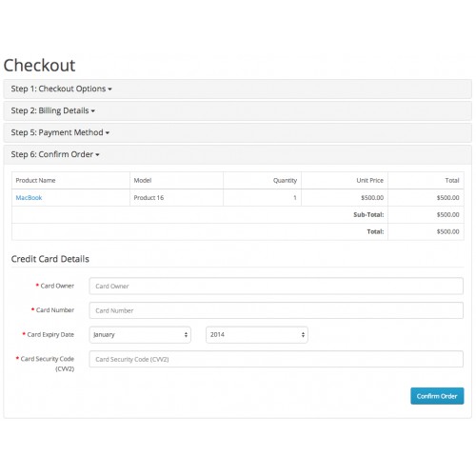The width and height of the screenshot is (476, 476).
Task: Click caret arrow beside Payment Method
Action: [x=108, y=133]
